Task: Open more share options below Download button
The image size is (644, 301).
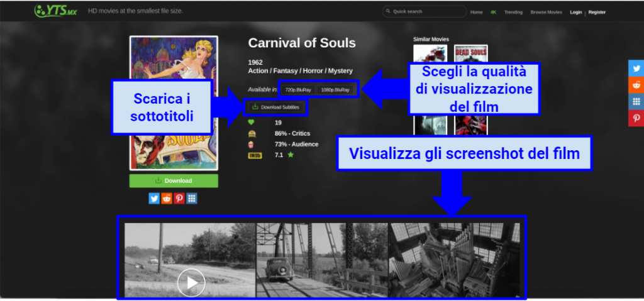Action: (x=191, y=199)
